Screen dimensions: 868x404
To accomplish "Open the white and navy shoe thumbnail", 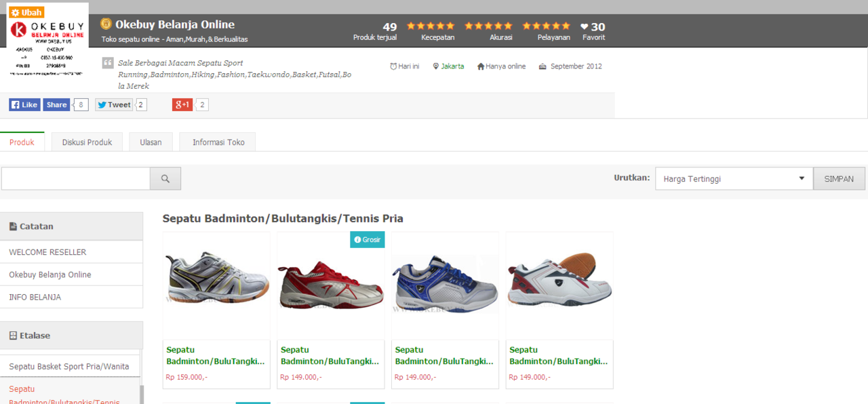I will pyautogui.click(x=559, y=285).
